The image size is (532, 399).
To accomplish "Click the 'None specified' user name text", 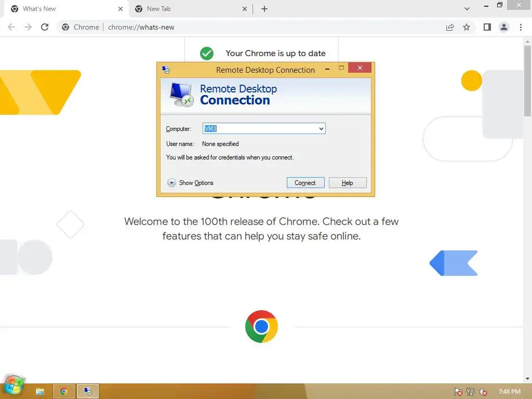I will (x=220, y=144).
